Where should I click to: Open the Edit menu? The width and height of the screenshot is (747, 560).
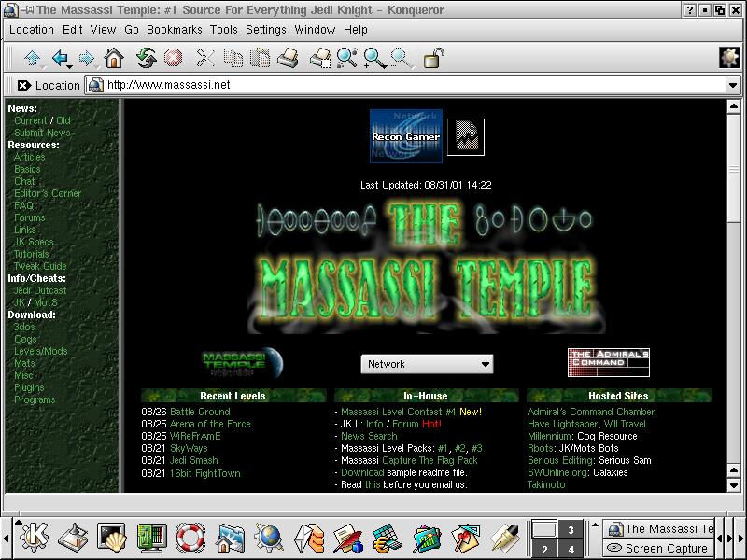[x=73, y=30]
